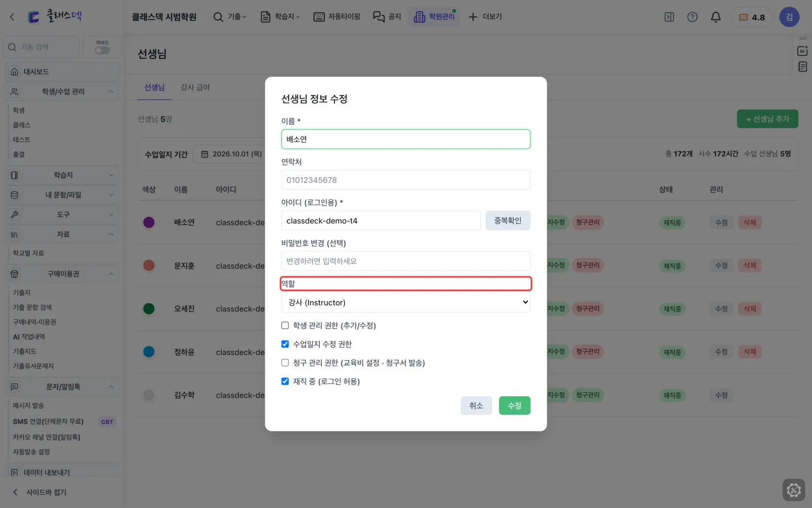Viewport: 812px width, 508px height.
Task: Uncheck 재직 중 (로그인 허용) checkbox
Action: [x=285, y=382]
